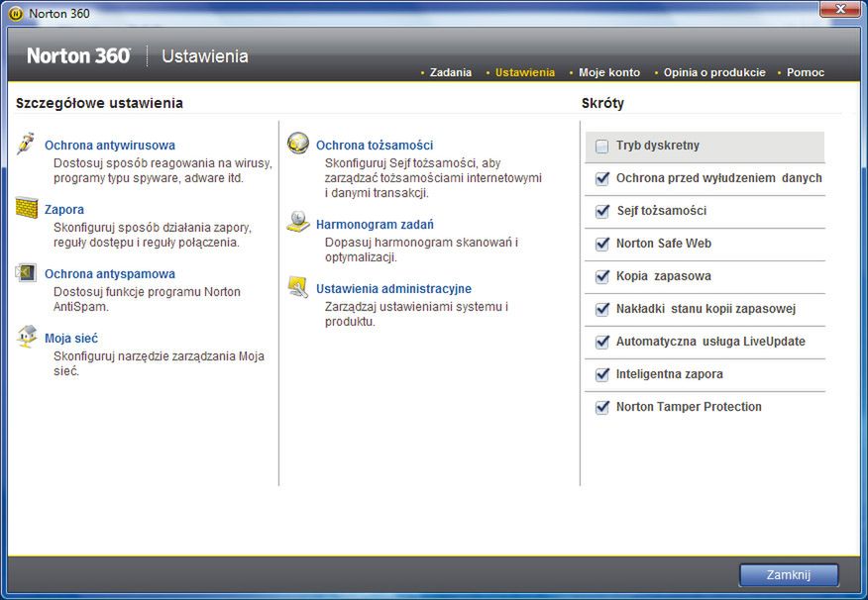Screen dimensions: 868x600
Task: Open the Pomoc menu item
Action: point(806,72)
